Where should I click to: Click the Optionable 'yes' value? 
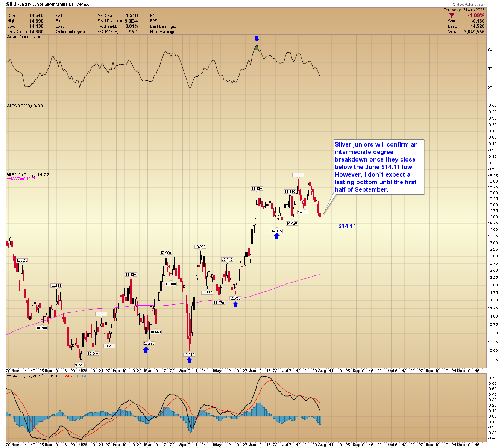(x=81, y=32)
